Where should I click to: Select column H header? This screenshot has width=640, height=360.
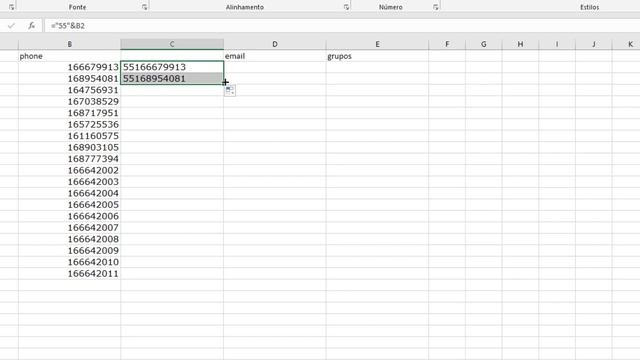[520, 44]
